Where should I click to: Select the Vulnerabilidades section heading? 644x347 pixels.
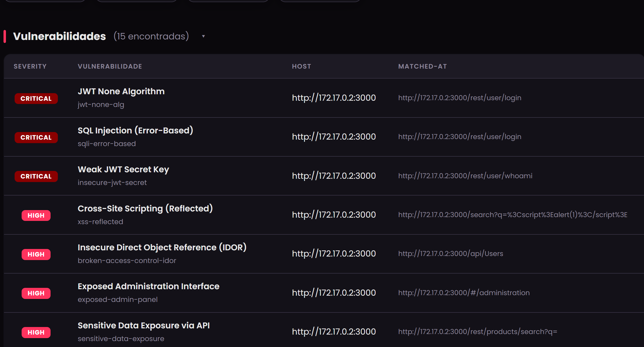[59, 36]
